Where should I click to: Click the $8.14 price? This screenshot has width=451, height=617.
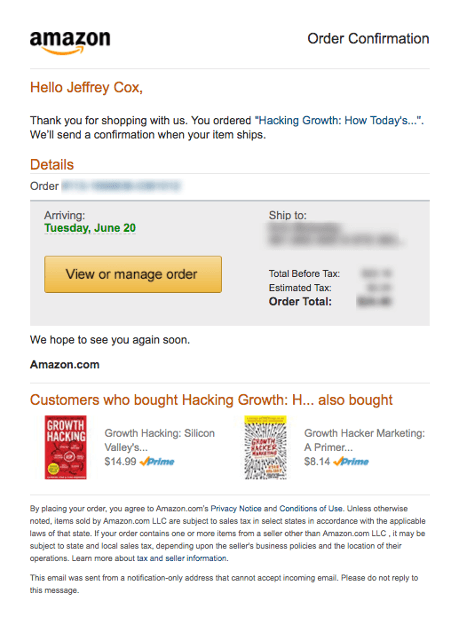click(x=317, y=462)
